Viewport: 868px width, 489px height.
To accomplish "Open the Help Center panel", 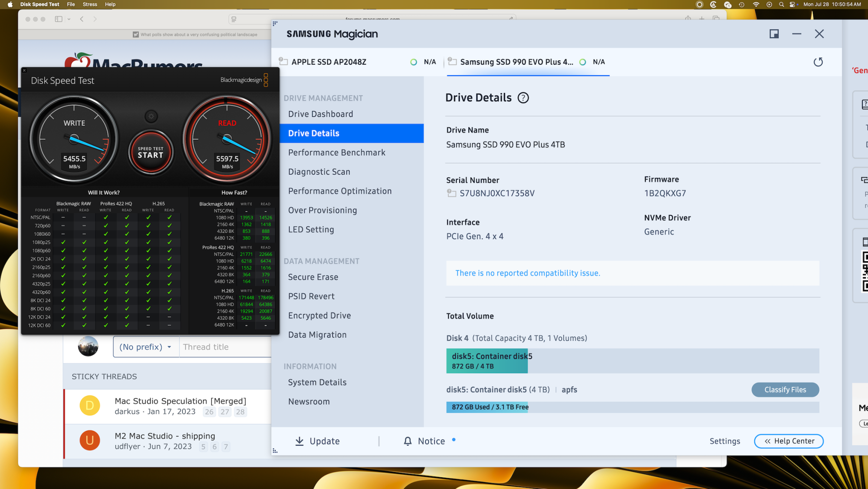I will point(789,441).
